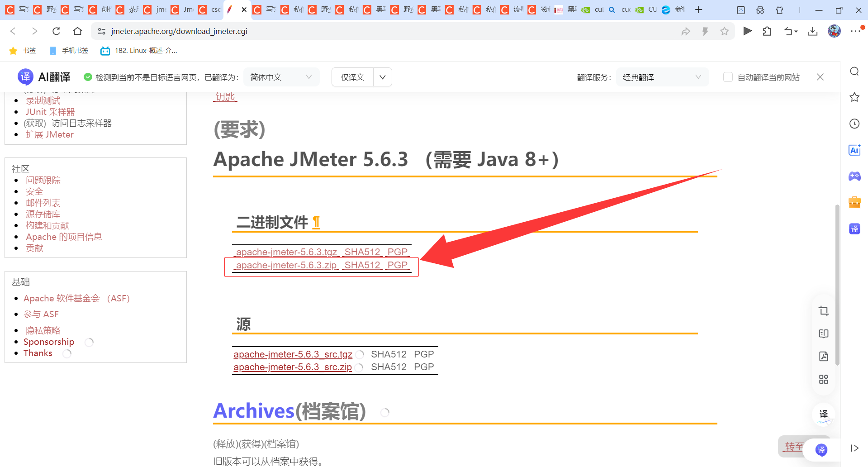Collapse the right sidebar panel
868x467 pixels.
[854, 448]
